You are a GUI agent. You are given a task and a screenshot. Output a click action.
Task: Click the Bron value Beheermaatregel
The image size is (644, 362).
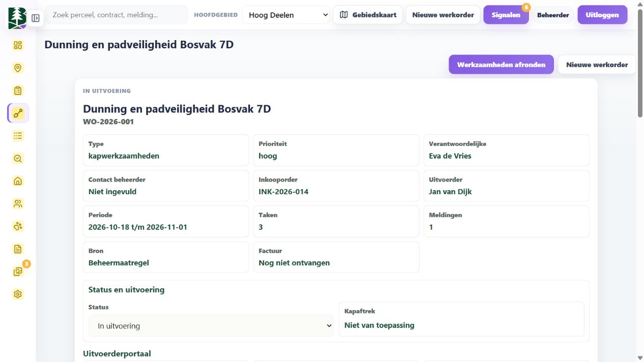tap(119, 263)
